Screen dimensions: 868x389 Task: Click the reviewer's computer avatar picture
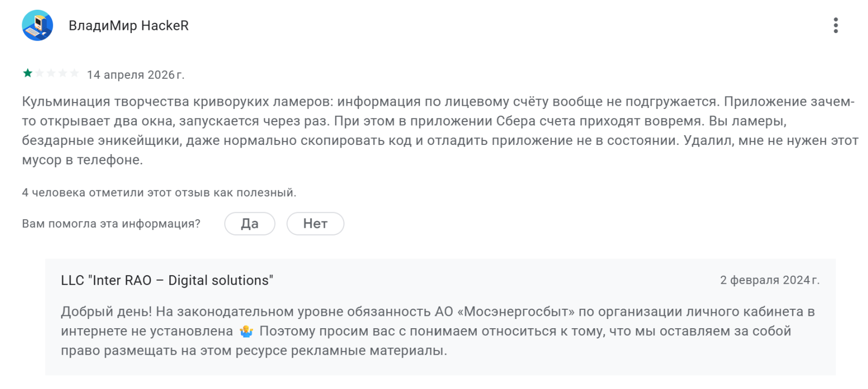point(37,25)
